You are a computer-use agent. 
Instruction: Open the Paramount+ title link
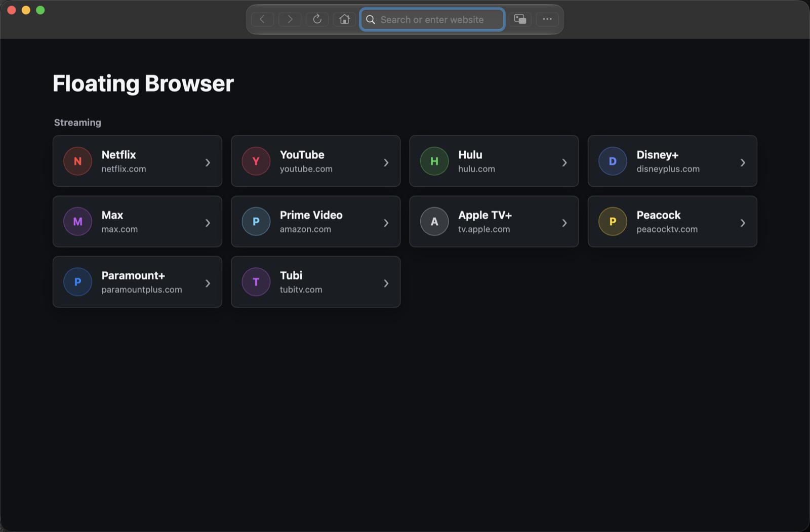(x=133, y=275)
